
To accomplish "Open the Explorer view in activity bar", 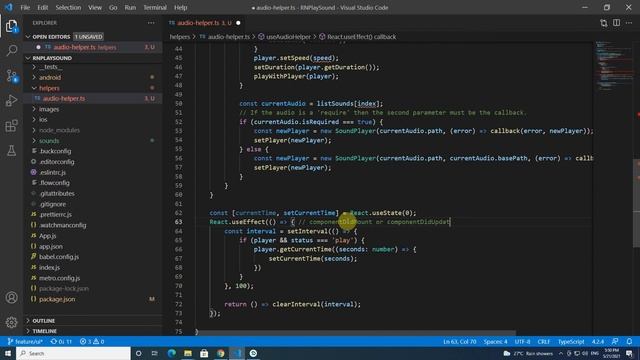I will pos(11,26).
